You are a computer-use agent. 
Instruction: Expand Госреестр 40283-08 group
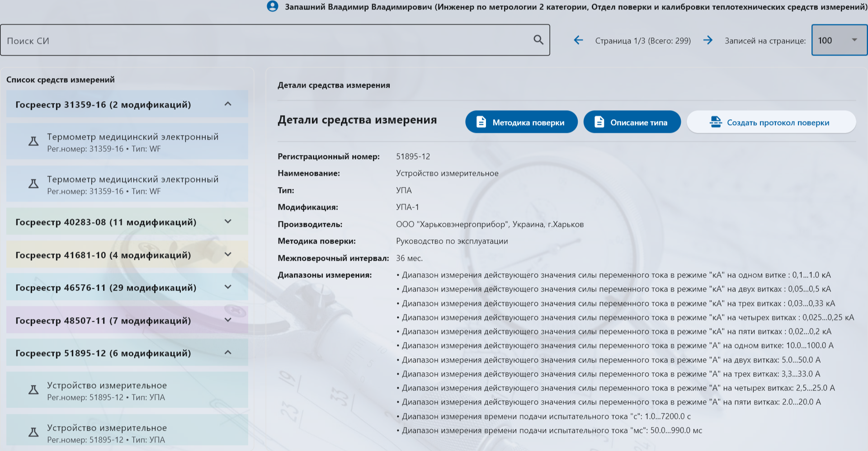tap(228, 221)
